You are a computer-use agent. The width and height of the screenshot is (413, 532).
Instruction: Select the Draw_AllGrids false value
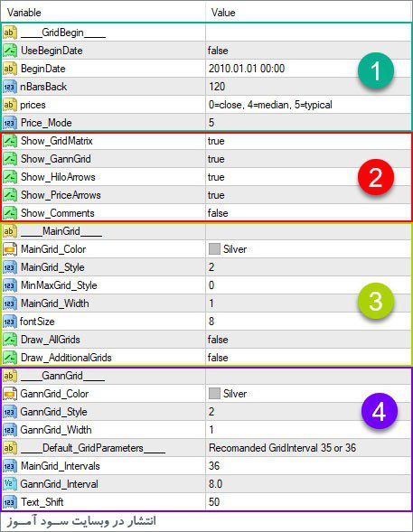pos(218,340)
